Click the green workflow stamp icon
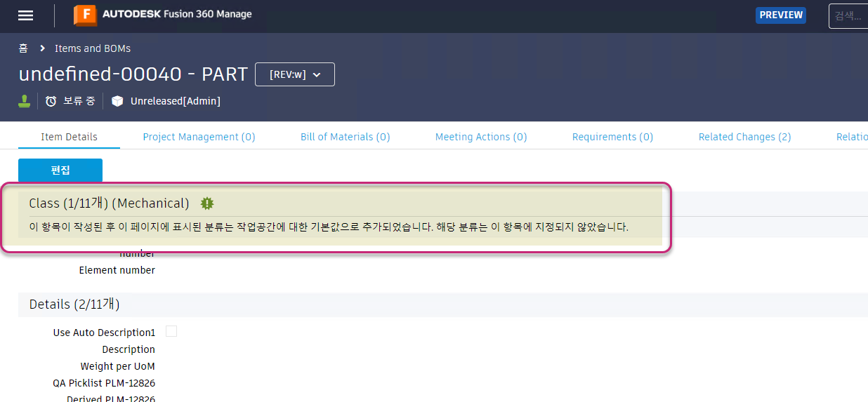 click(25, 101)
